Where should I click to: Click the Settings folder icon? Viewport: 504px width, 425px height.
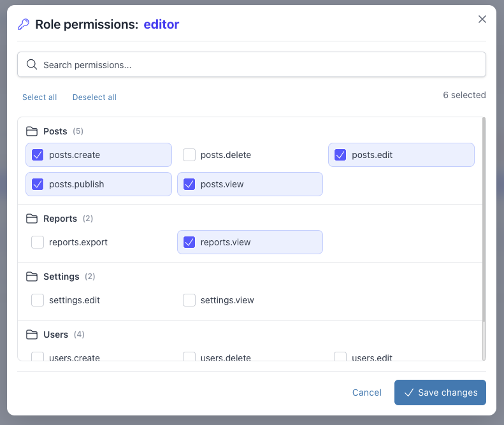coord(32,277)
